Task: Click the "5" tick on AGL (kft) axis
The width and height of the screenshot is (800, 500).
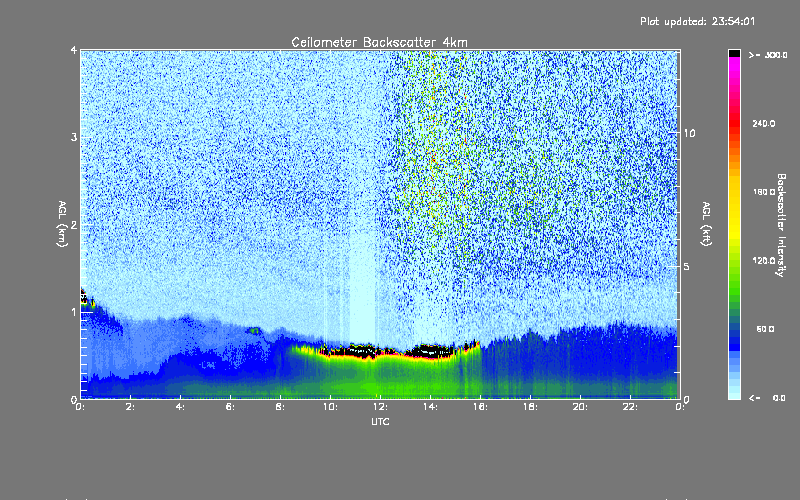Action: tap(686, 266)
